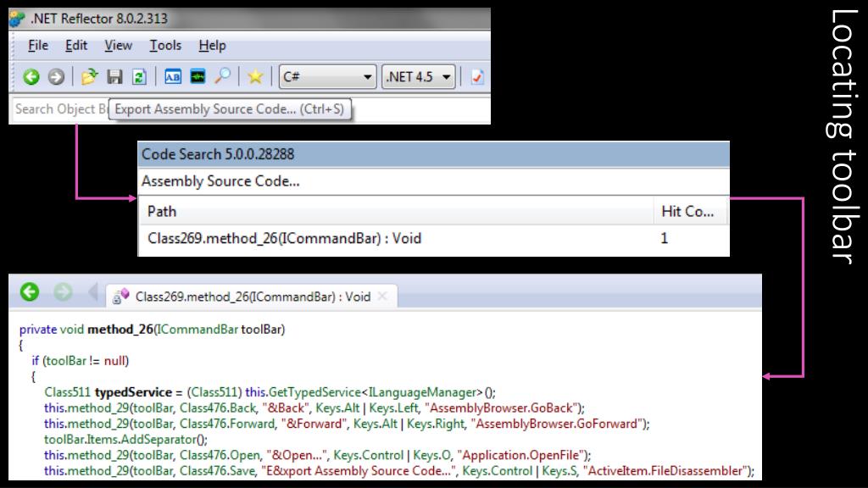Click the faded green forward arrow beside code tab
Image resolution: width=868 pixels, height=488 pixels.
coord(63,291)
